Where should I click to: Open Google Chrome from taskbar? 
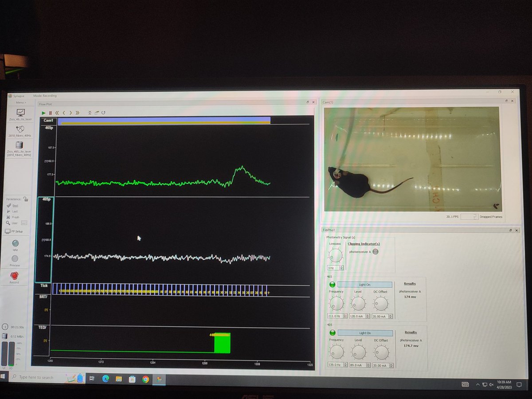coord(145,379)
